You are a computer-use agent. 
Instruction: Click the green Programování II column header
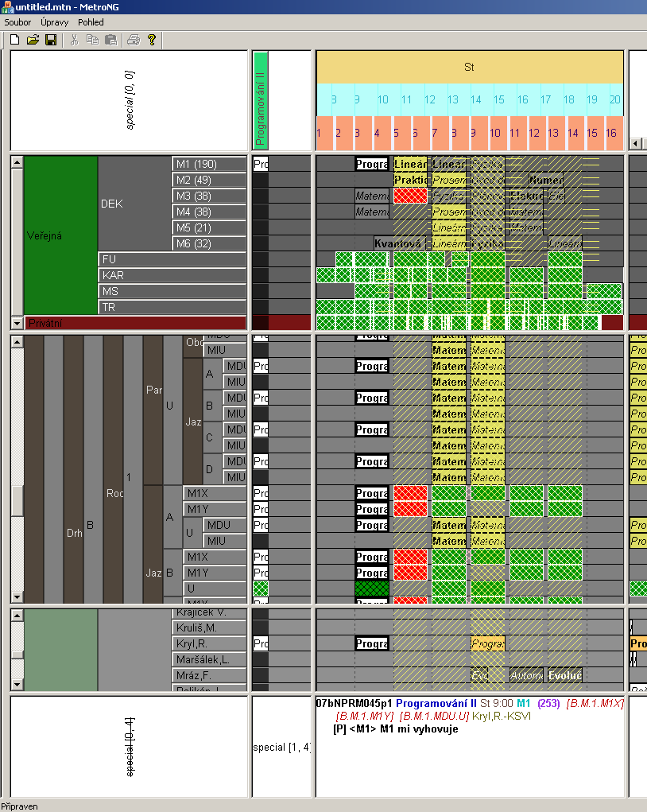[x=261, y=99]
